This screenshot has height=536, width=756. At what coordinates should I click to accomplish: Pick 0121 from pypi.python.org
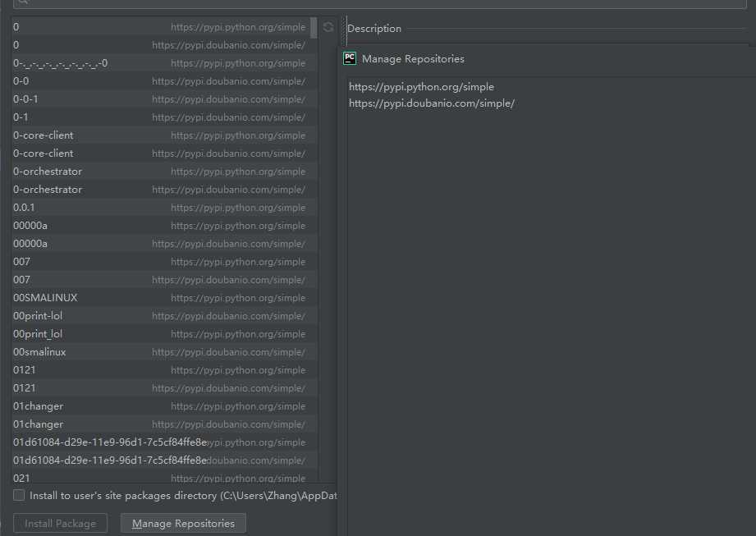(x=164, y=370)
